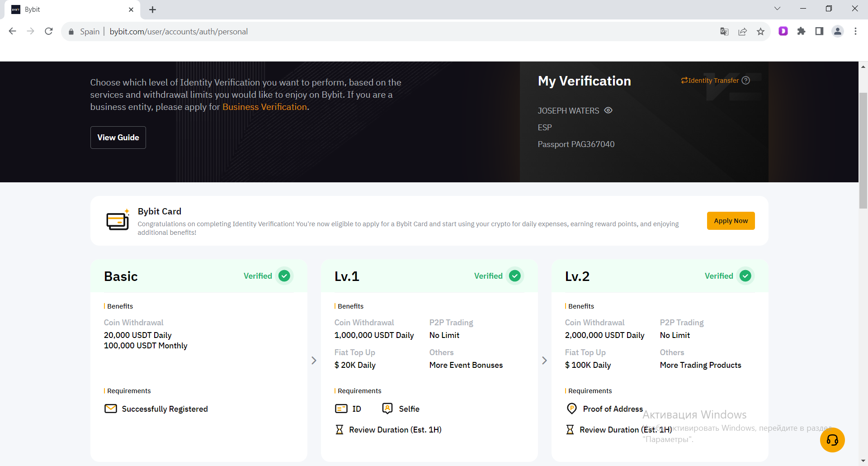Expand the chevron between Basic and Lv.1
The image size is (868, 466).
point(314,361)
